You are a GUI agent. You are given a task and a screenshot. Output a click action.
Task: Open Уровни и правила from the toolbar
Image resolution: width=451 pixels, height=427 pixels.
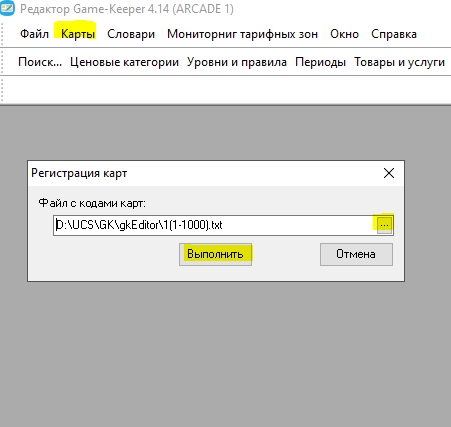[237, 62]
